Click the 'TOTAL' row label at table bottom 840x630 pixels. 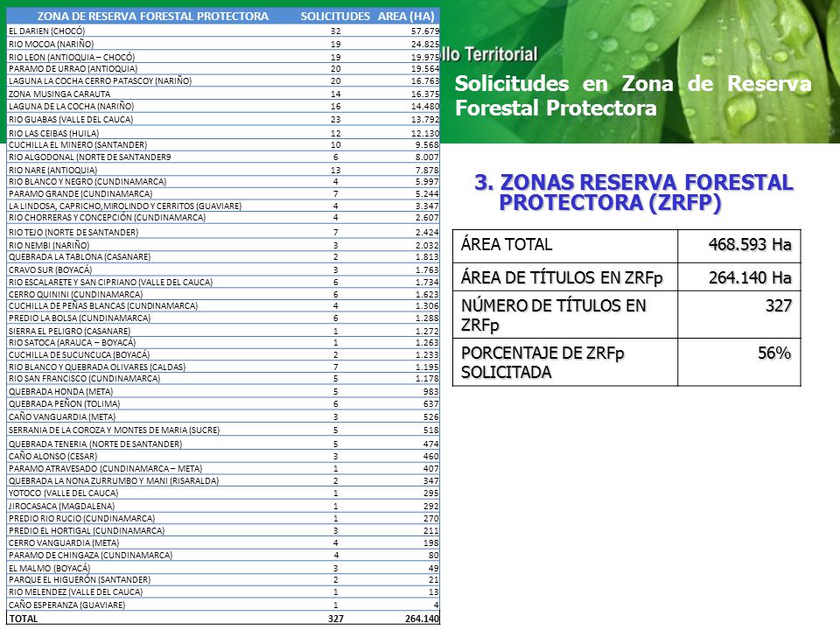[24, 619]
